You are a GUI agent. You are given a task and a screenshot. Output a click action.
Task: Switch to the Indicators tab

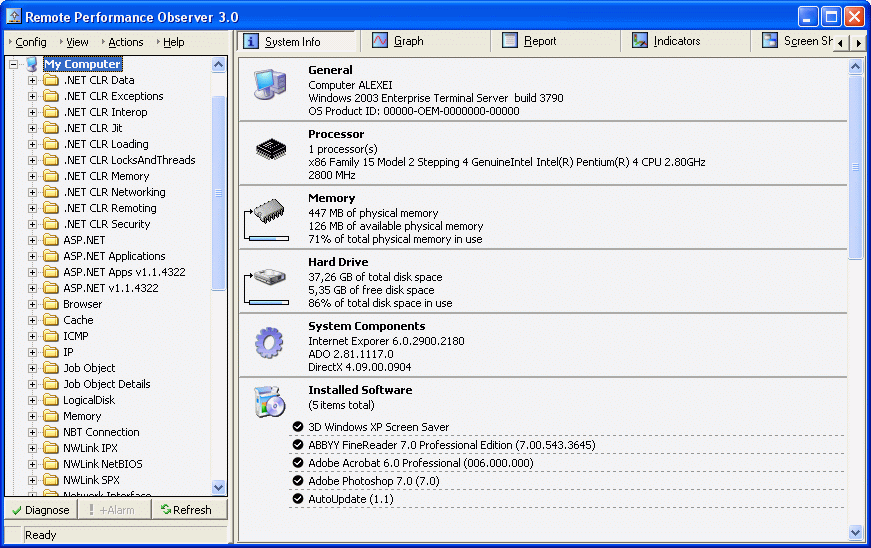click(684, 41)
